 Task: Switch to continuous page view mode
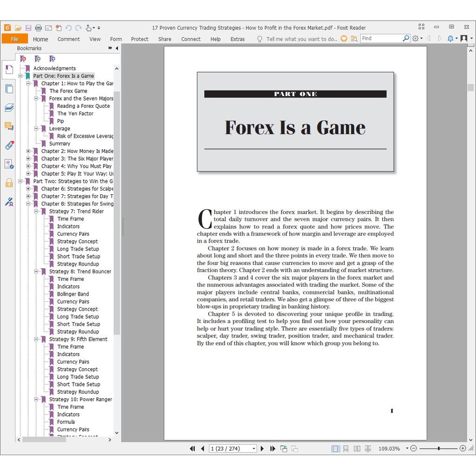[346, 449]
